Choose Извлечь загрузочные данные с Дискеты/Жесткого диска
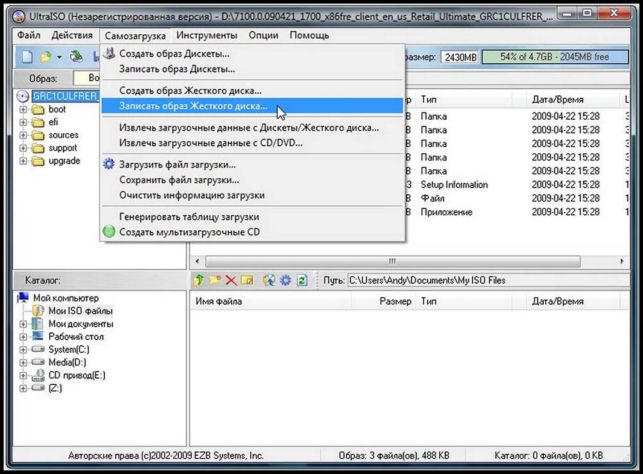The width and height of the screenshot is (643, 474). point(252,128)
